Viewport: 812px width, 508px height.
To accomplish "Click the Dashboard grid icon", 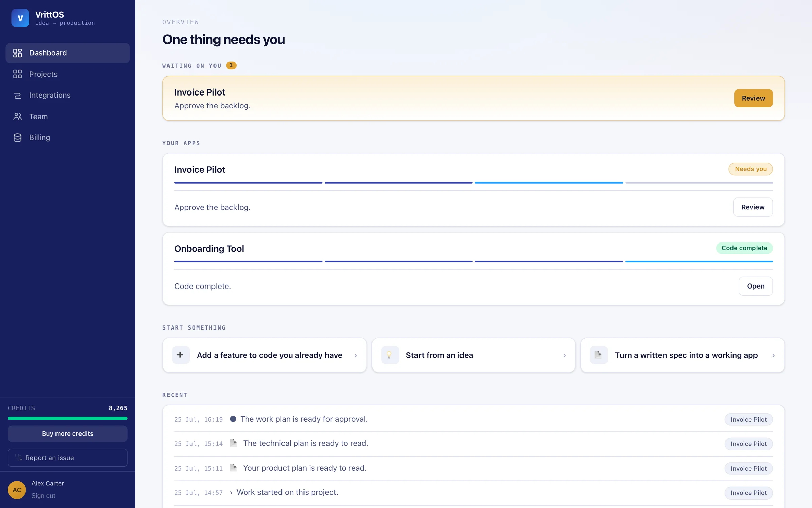I will [x=17, y=53].
